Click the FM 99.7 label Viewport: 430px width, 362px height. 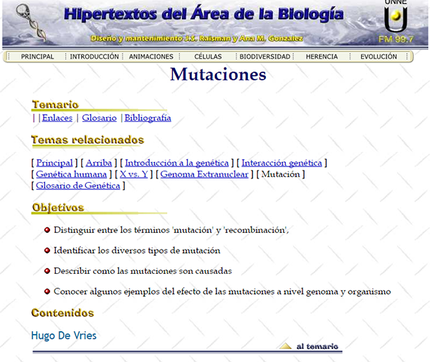pyautogui.click(x=396, y=39)
